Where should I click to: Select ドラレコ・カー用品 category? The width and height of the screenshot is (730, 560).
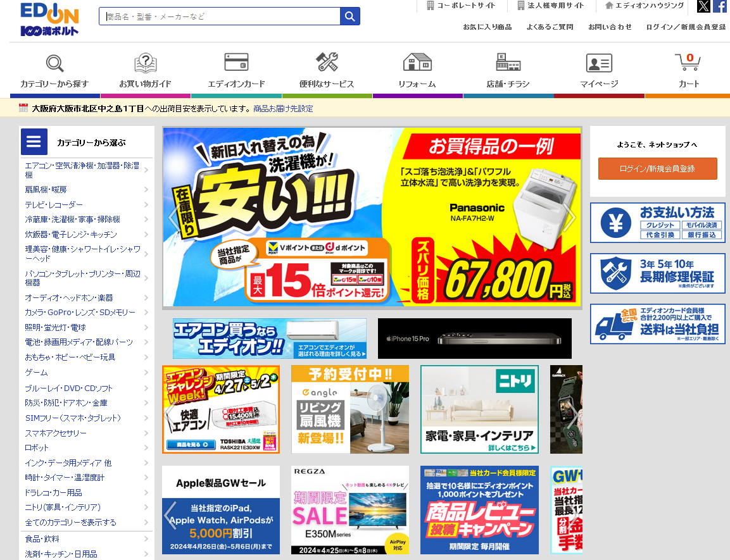(87, 492)
